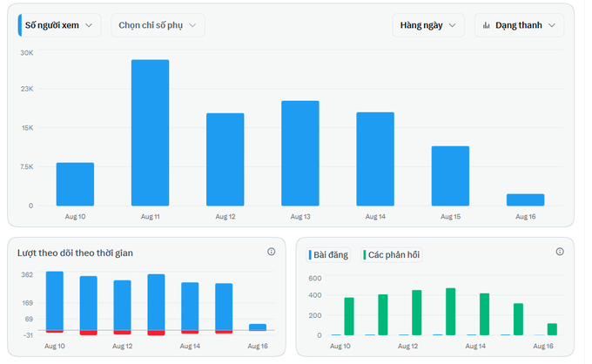Click the -31 axis value in followers chart
The height and width of the screenshot is (364, 592).
pos(28,335)
